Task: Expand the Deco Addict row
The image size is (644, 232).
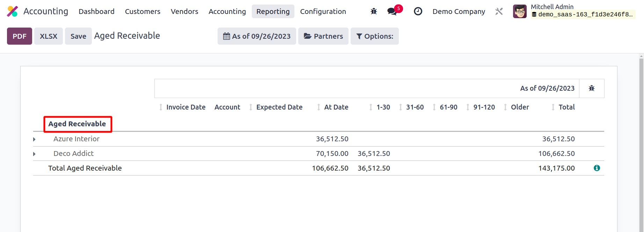Action: [x=34, y=154]
